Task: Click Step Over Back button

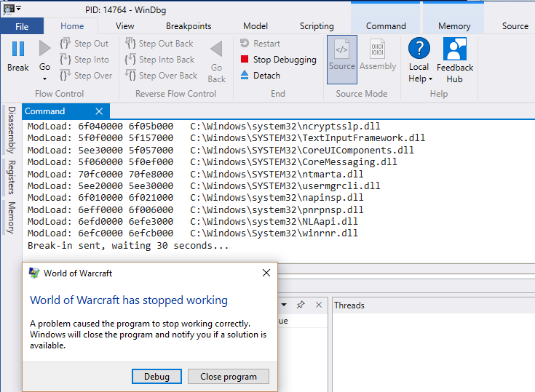Action: [161, 76]
